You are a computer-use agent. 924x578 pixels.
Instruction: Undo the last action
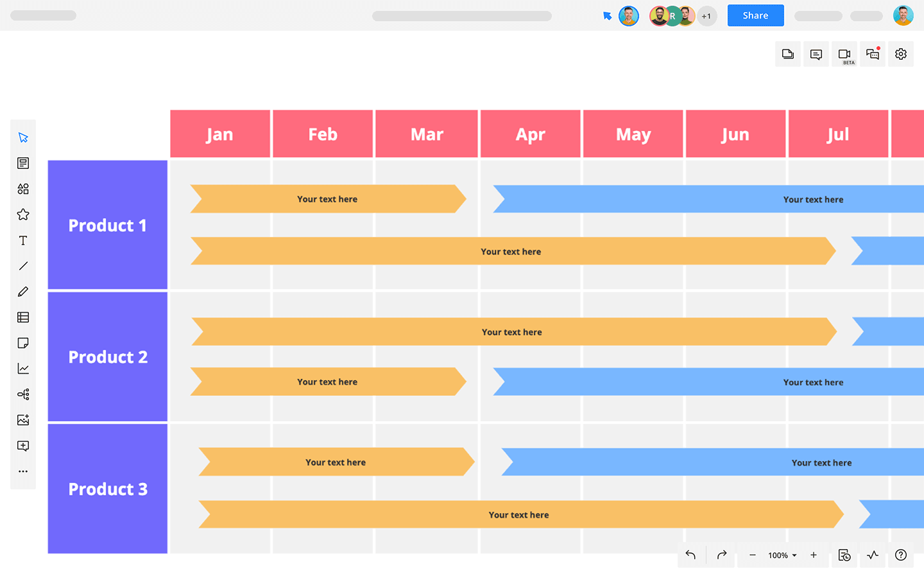pos(690,555)
